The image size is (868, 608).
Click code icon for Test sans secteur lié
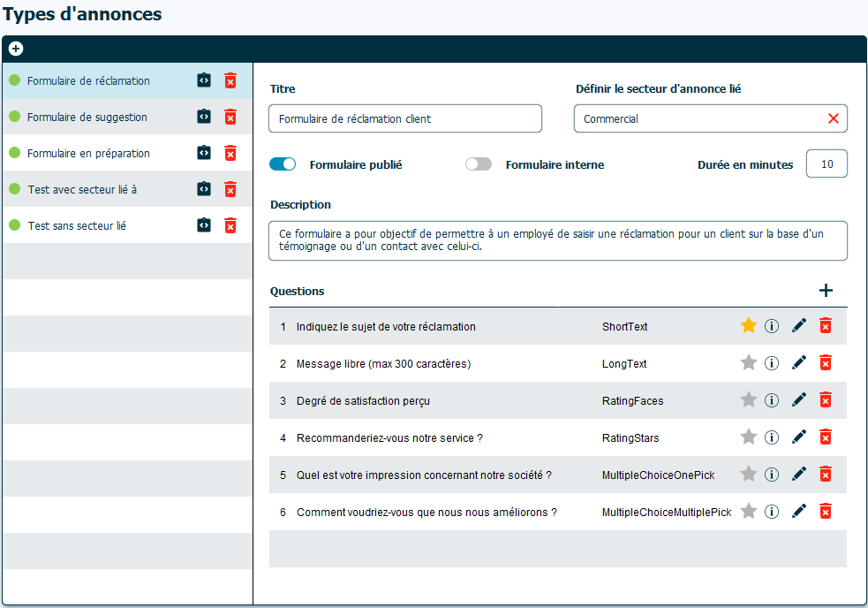click(204, 225)
